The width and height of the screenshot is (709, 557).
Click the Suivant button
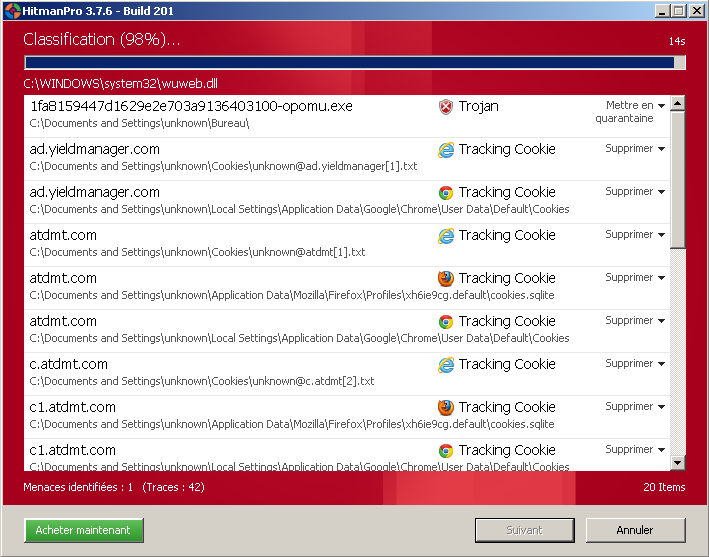[525, 530]
